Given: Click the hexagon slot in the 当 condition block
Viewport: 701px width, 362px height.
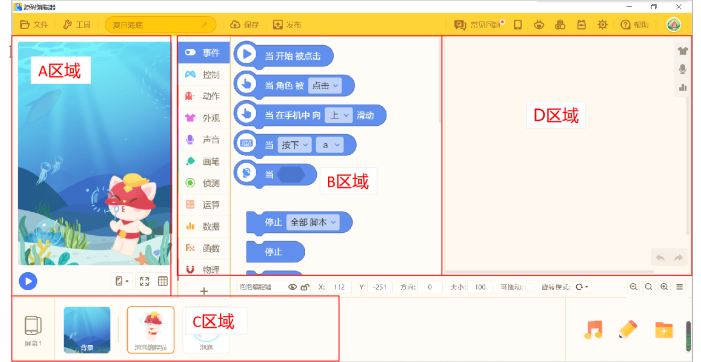Looking at the screenshot, I should point(291,174).
